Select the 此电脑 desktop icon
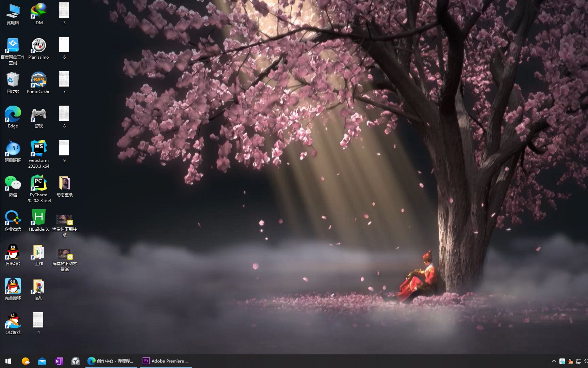Viewport: 588px width, 368px height. tap(13, 14)
